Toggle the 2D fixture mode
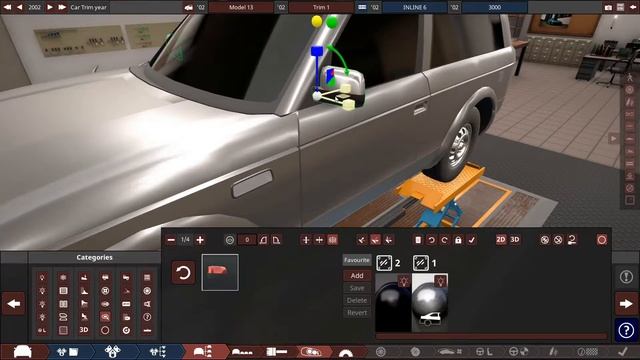Screen dimensions: 640x360 pos(501,240)
